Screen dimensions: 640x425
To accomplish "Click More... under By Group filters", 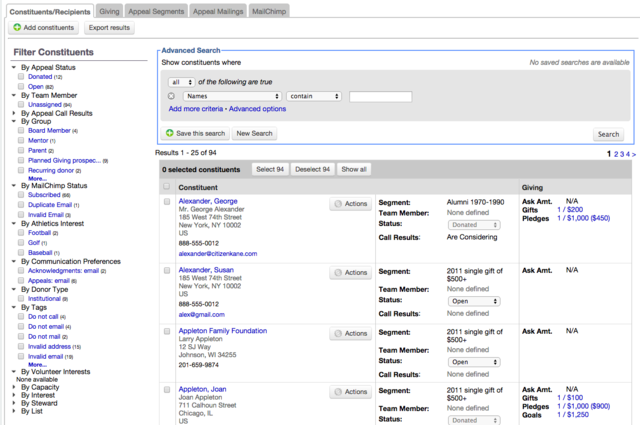I will [x=37, y=178].
